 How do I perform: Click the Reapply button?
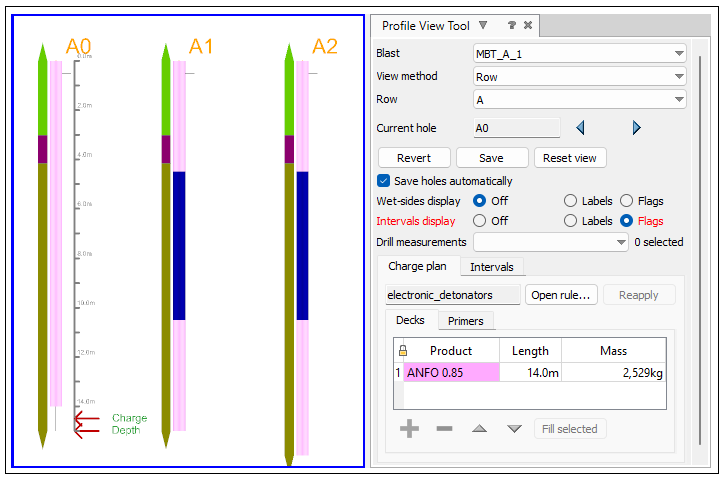tap(639, 295)
